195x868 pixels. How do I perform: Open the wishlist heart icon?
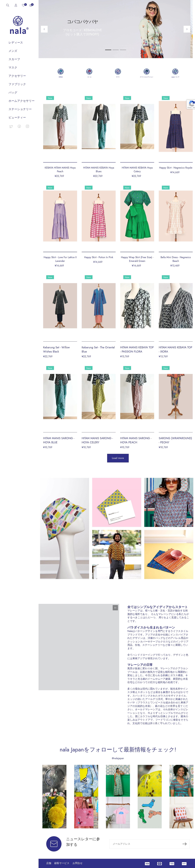[x=24, y=5]
